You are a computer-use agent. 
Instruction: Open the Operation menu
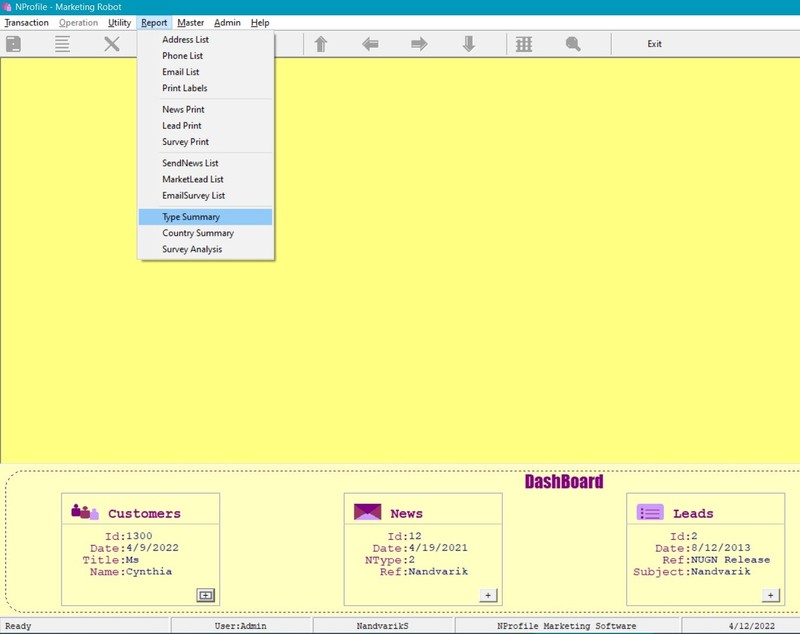[x=79, y=22]
